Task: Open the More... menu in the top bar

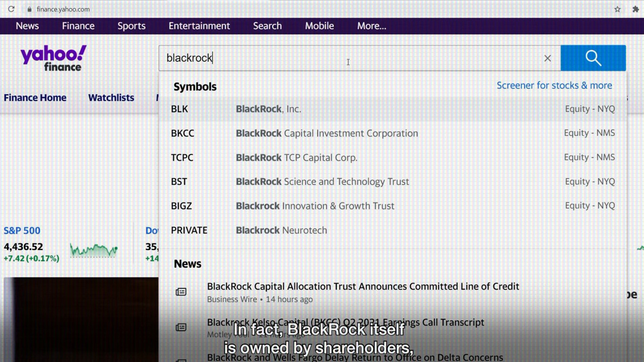Action: click(x=371, y=26)
